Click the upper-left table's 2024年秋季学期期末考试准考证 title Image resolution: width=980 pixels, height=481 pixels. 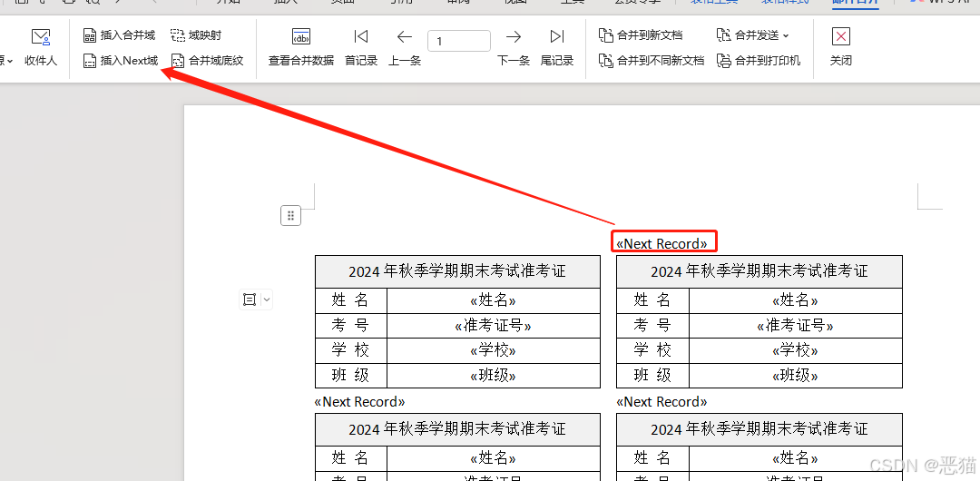click(457, 271)
